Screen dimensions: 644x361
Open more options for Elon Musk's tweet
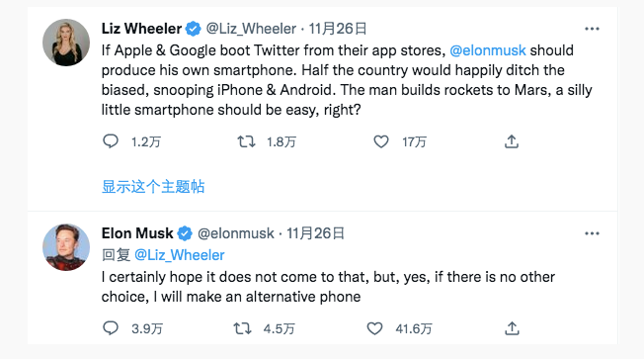tap(592, 233)
